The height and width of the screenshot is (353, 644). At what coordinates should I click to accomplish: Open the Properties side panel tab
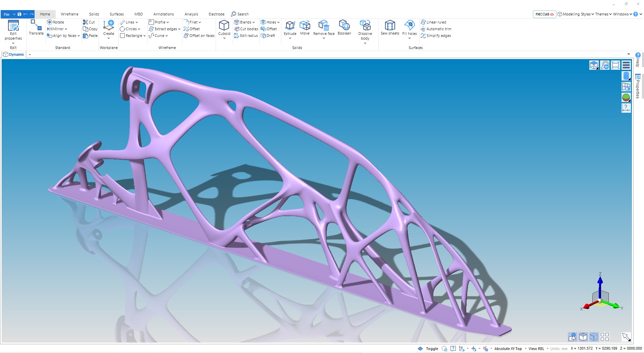click(638, 86)
